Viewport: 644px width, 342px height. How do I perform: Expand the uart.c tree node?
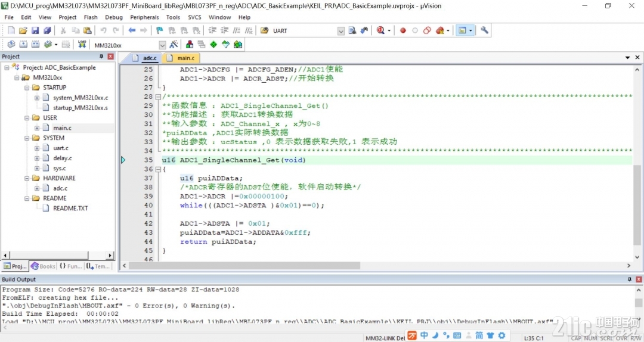(37, 148)
